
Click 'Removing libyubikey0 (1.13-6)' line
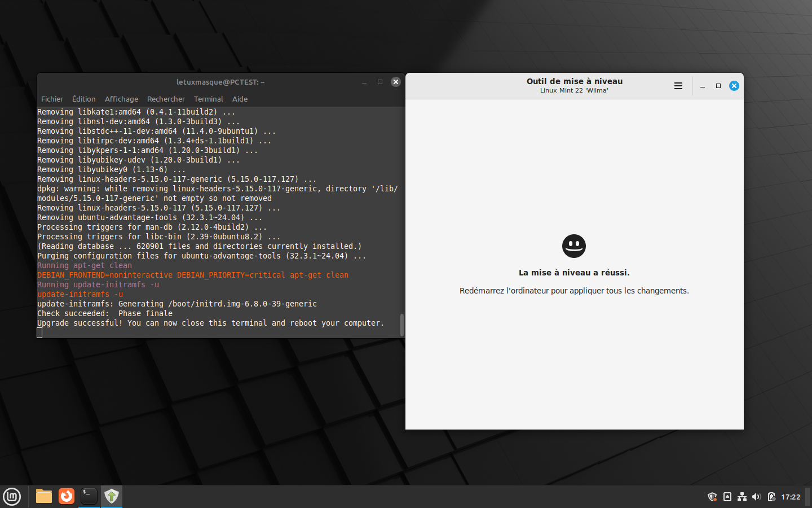click(x=112, y=169)
